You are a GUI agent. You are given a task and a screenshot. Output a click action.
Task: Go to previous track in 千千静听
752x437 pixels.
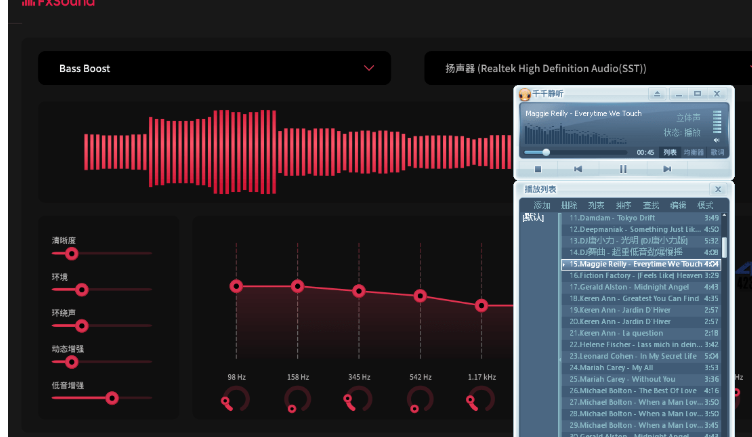(x=578, y=169)
